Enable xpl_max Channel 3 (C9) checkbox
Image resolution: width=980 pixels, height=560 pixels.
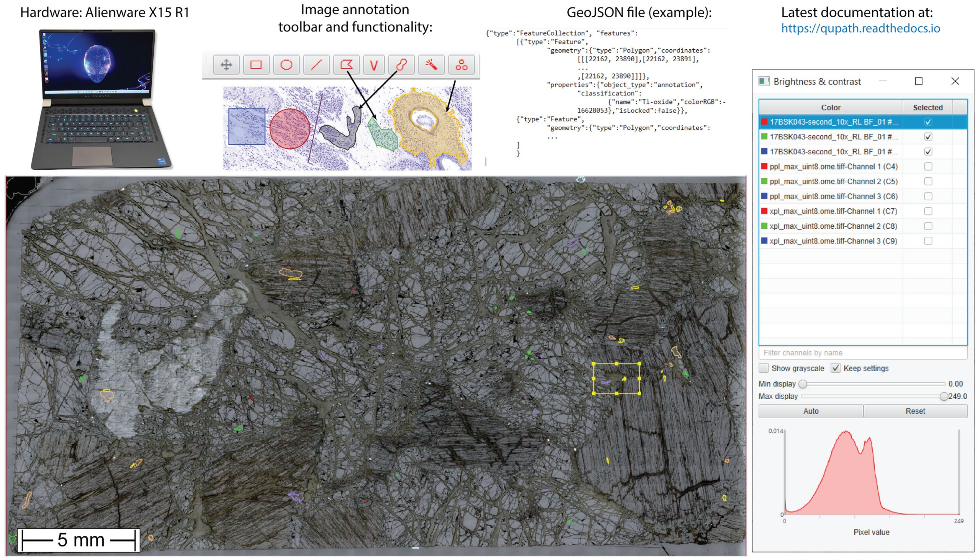click(928, 241)
